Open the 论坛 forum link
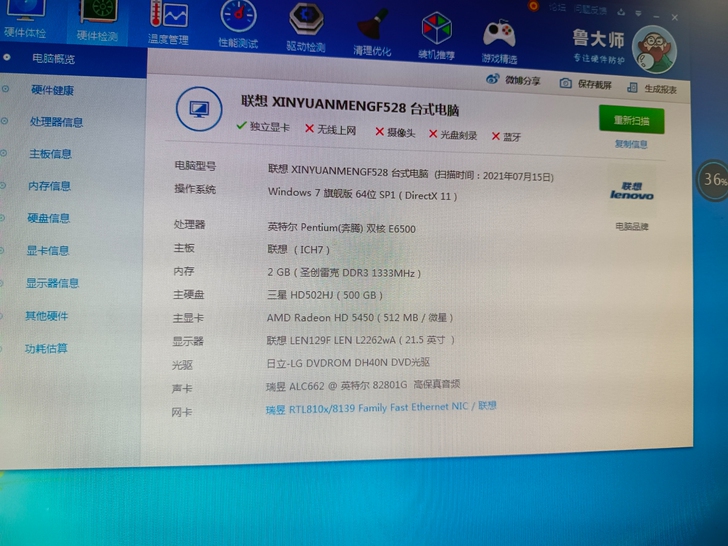This screenshot has height=546, width=728. pyautogui.click(x=556, y=7)
